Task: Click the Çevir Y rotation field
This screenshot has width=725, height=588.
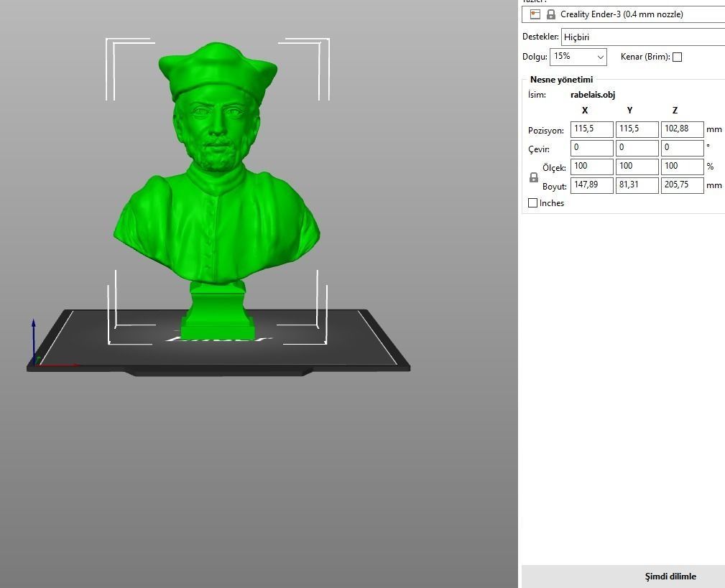Action: (637, 148)
